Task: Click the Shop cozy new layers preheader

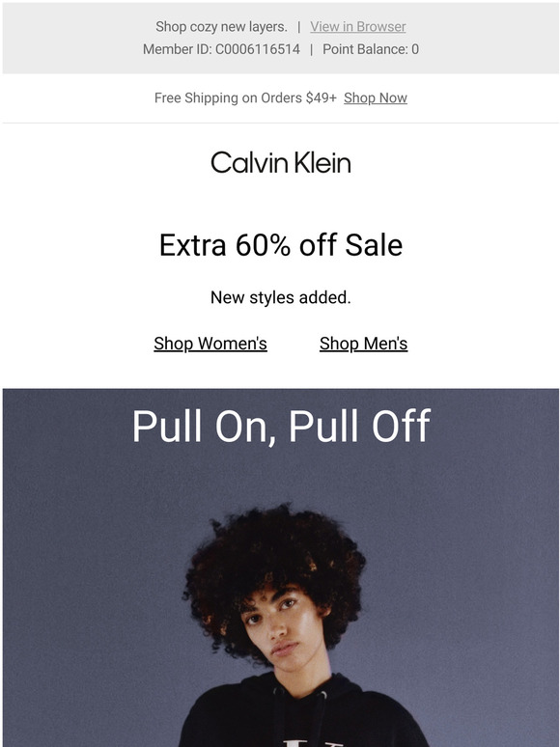Action: point(222,27)
